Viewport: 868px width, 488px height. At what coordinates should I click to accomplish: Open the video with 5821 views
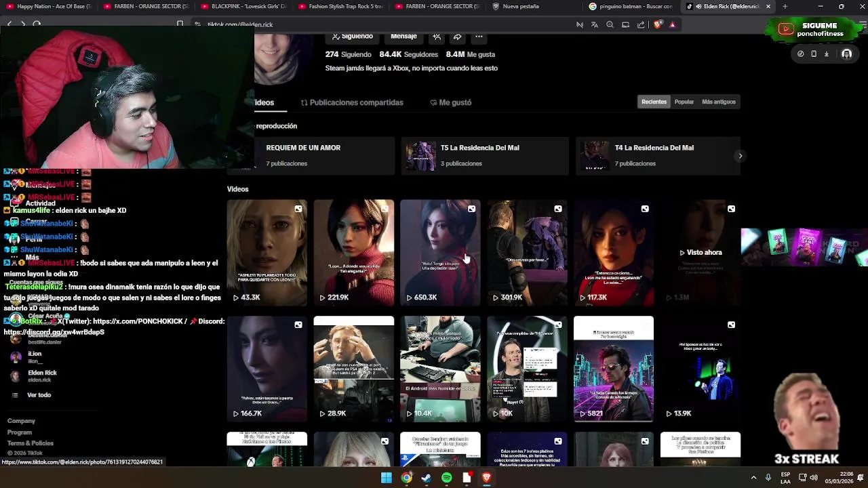[x=614, y=369]
